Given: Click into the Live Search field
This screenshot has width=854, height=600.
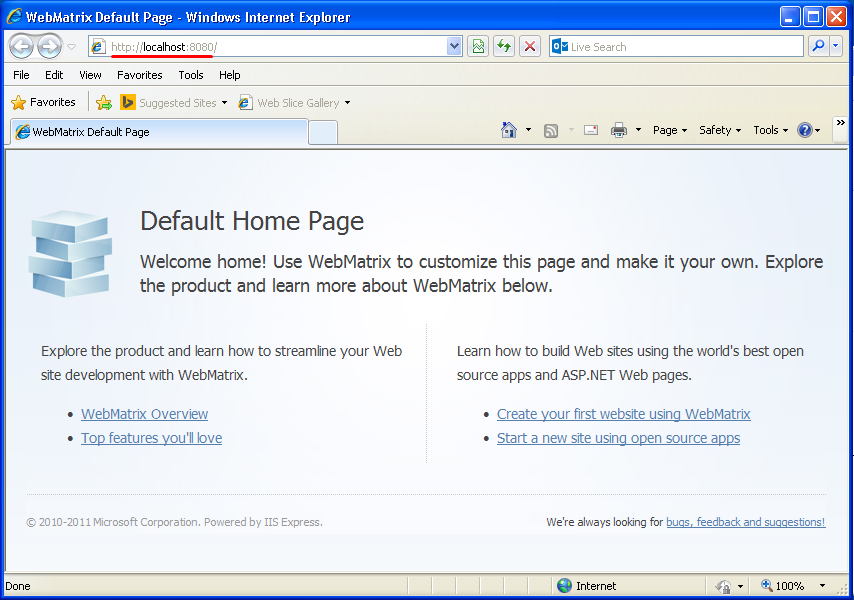Looking at the screenshot, I should (x=686, y=47).
